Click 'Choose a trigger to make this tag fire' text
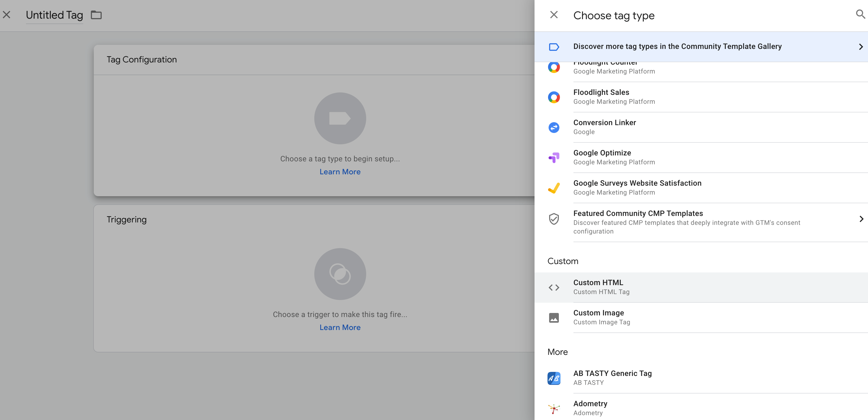 [340, 315]
